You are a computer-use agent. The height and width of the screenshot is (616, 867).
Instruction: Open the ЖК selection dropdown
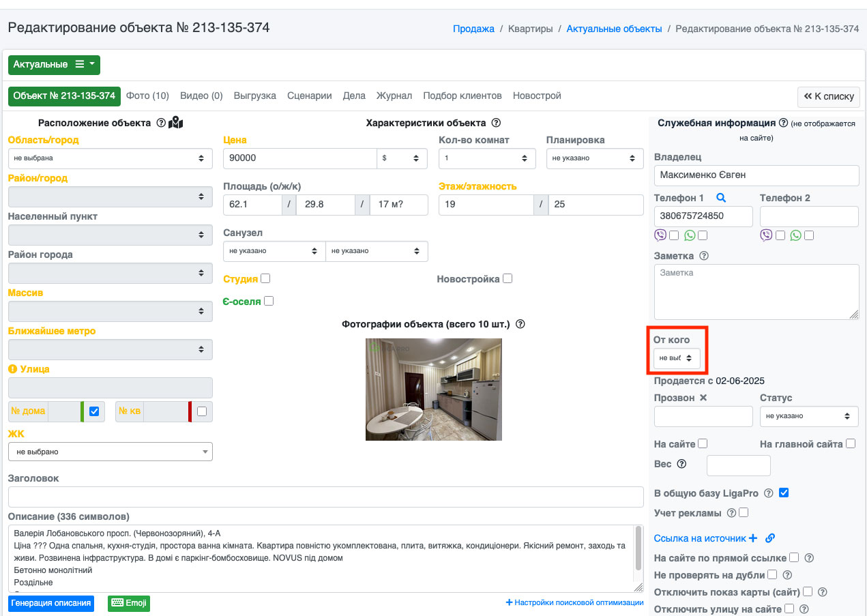(110, 452)
